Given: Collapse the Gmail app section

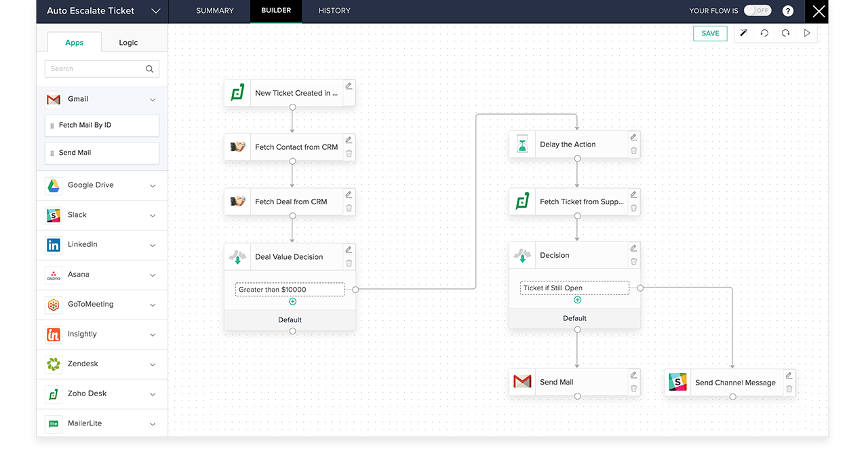Looking at the screenshot, I should [153, 100].
